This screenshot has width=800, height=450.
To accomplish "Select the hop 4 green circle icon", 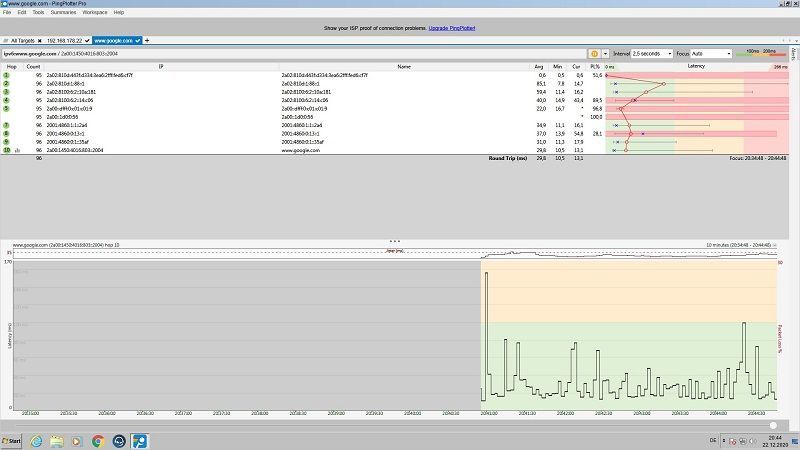I will pyautogui.click(x=6, y=100).
